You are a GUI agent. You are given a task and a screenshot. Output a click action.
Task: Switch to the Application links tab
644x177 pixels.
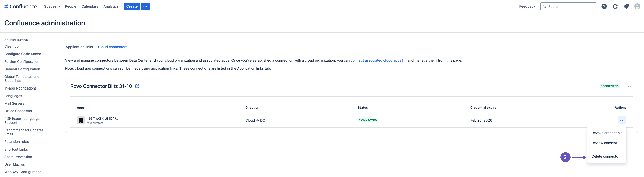click(79, 47)
